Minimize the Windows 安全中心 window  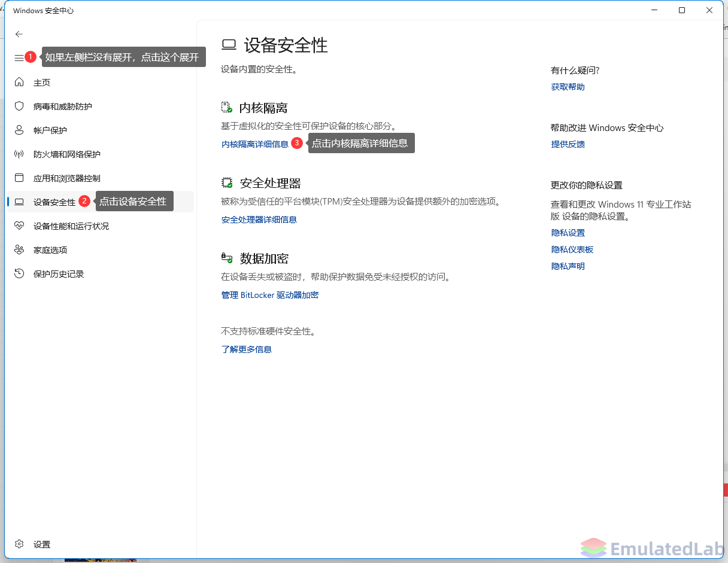point(654,10)
